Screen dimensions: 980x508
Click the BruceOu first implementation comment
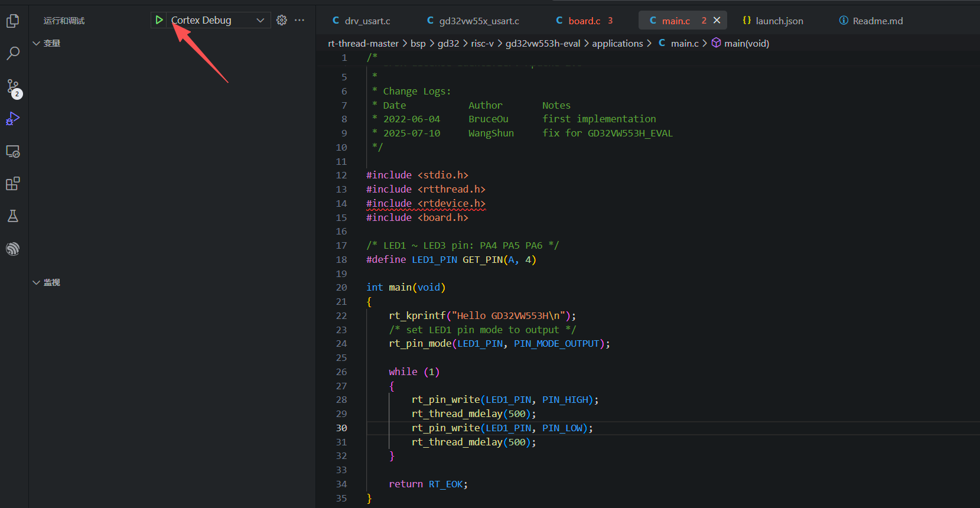pos(514,119)
